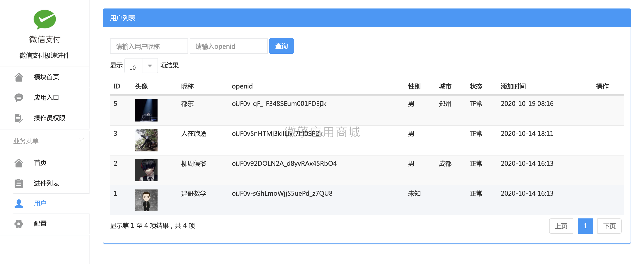The image size is (644, 264).
Task: Click the house icon beside 模块首页
Action: 19,77
